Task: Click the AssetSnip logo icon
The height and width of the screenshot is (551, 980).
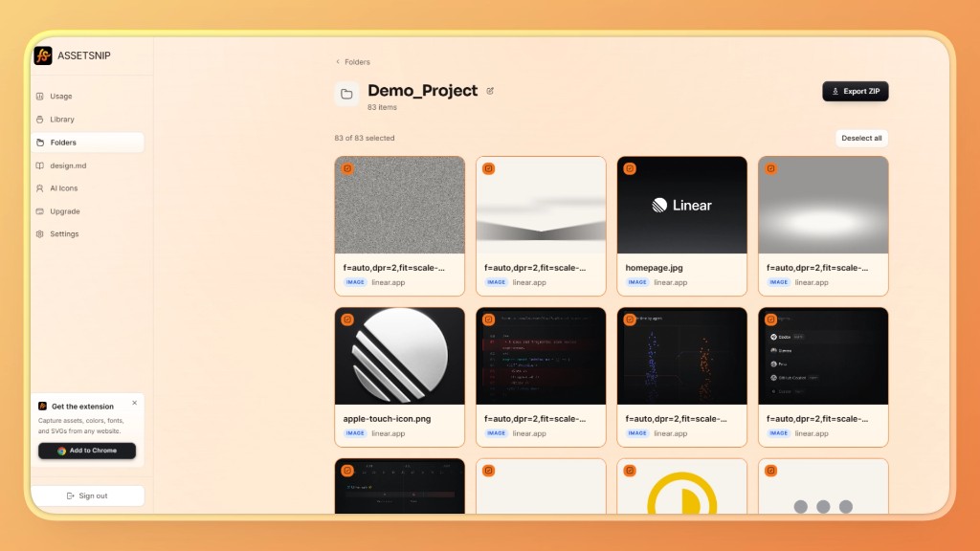Action: [x=43, y=55]
